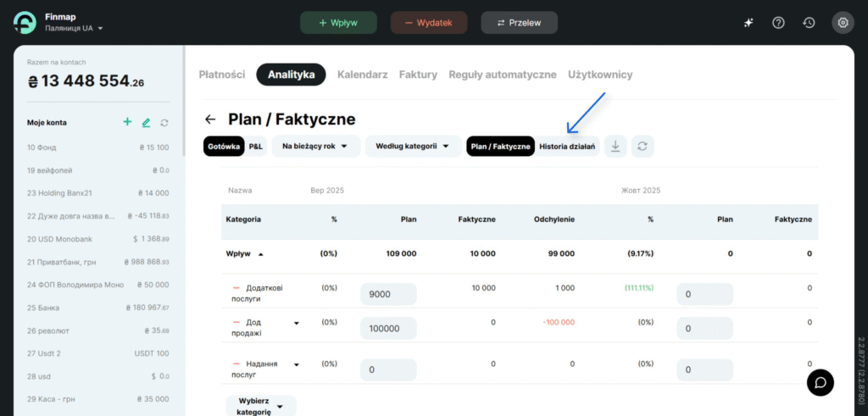Image resolution: width=868 pixels, height=416 pixels.
Task: Open the settings gear icon
Action: click(843, 23)
